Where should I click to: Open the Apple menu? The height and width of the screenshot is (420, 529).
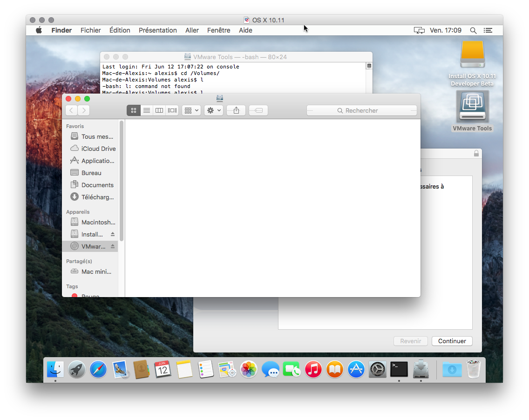click(x=39, y=30)
